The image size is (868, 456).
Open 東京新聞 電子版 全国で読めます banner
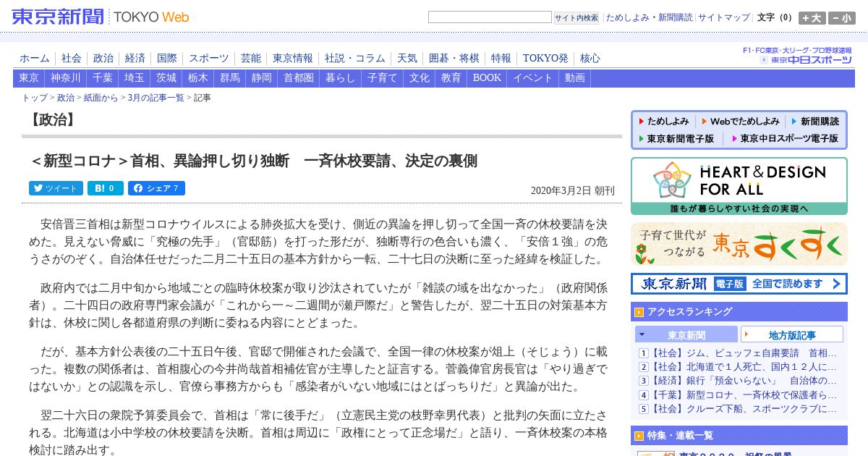[739, 284]
